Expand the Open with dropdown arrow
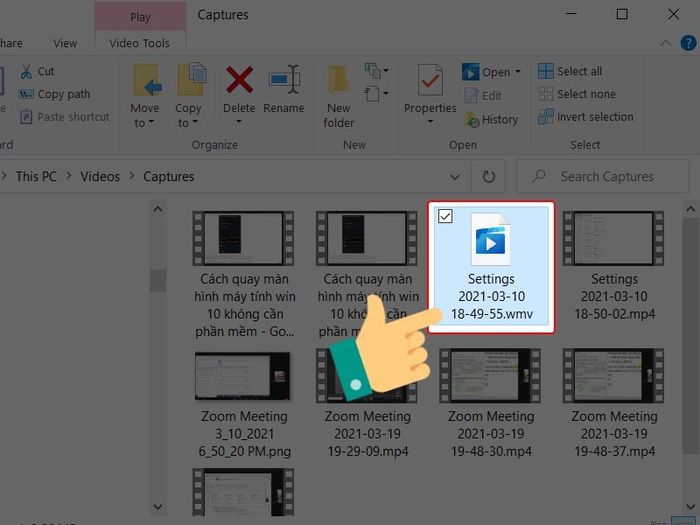This screenshot has height=525, width=700. (x=518, y=71)
